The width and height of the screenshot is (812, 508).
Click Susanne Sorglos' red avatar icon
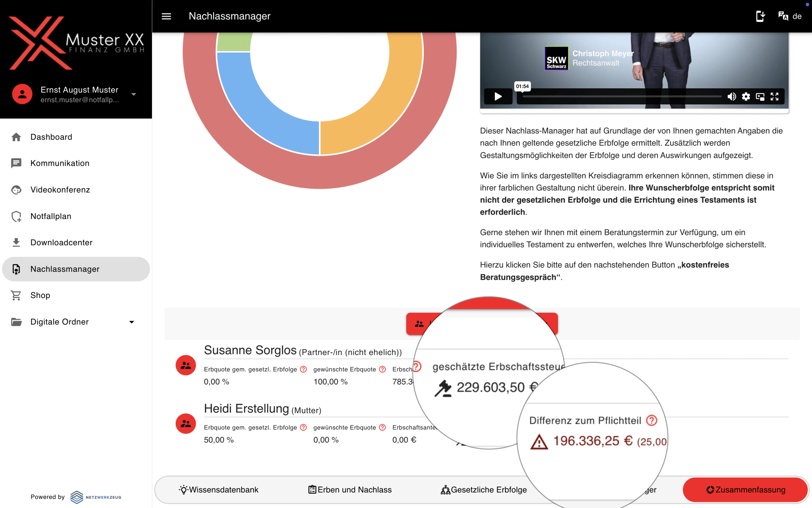186,365
